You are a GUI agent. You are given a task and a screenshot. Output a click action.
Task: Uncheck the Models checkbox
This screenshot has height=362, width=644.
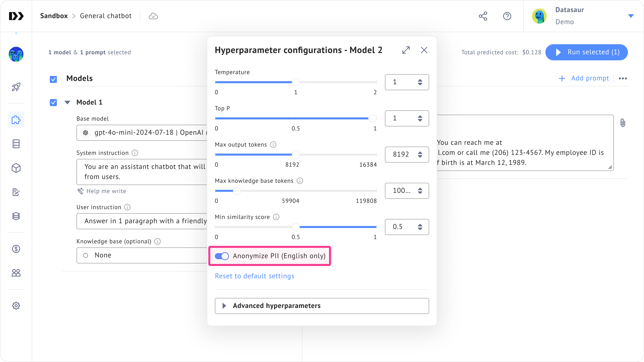click(53, 79)
